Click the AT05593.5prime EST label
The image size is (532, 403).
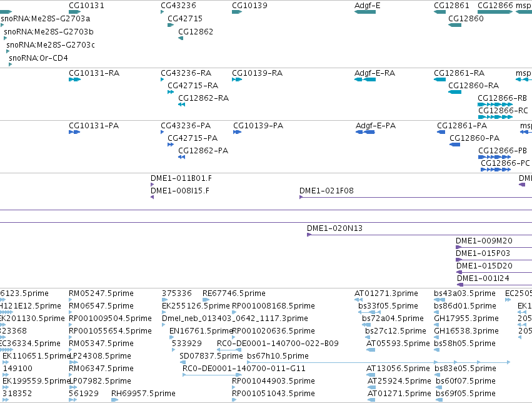click(x=398, y=344)
